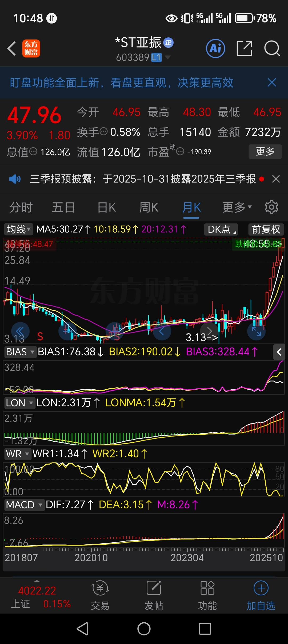Tap the 金额 7232万 value

click(x=263, y=132)
